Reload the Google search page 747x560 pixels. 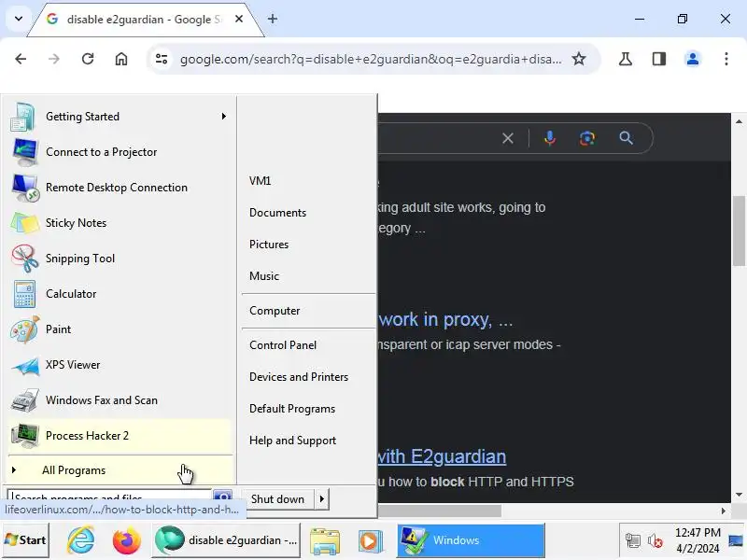pyautogui.click(x=88, y=59)
